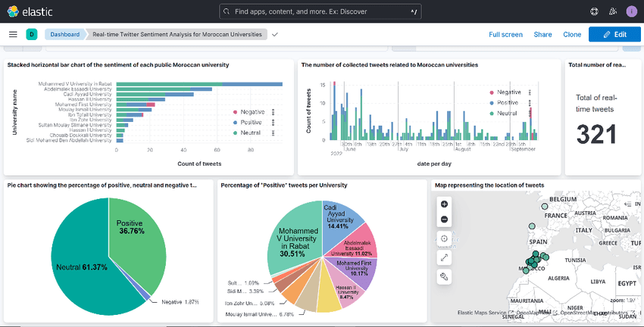Click the map's fit to data bounds icon
The image size is (644, 327).
(444, 238)
